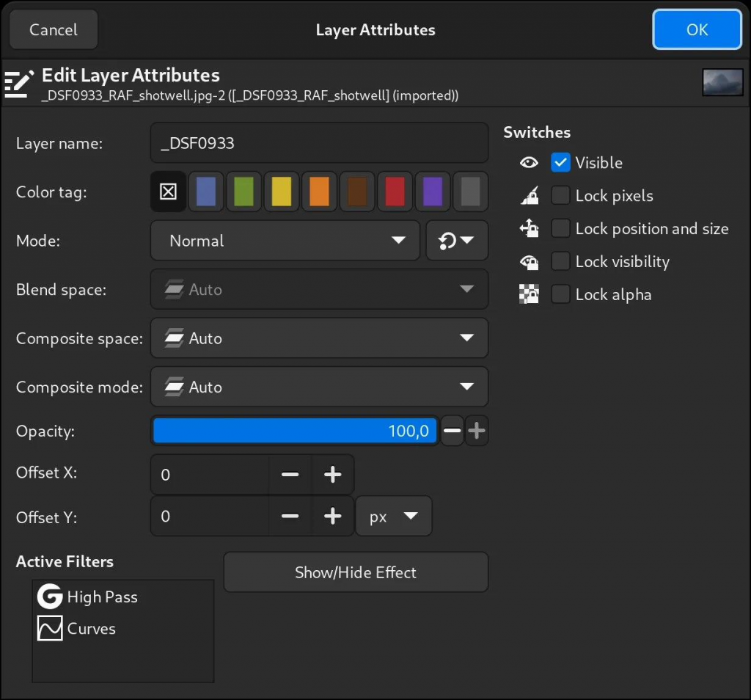This screenshot has width=751, height=700.
Task: Open the Composite mode dropdown
Action: 319,387
